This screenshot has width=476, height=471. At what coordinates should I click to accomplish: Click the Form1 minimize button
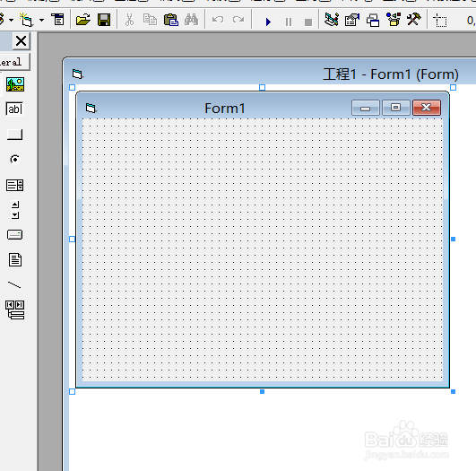(366, 108)
